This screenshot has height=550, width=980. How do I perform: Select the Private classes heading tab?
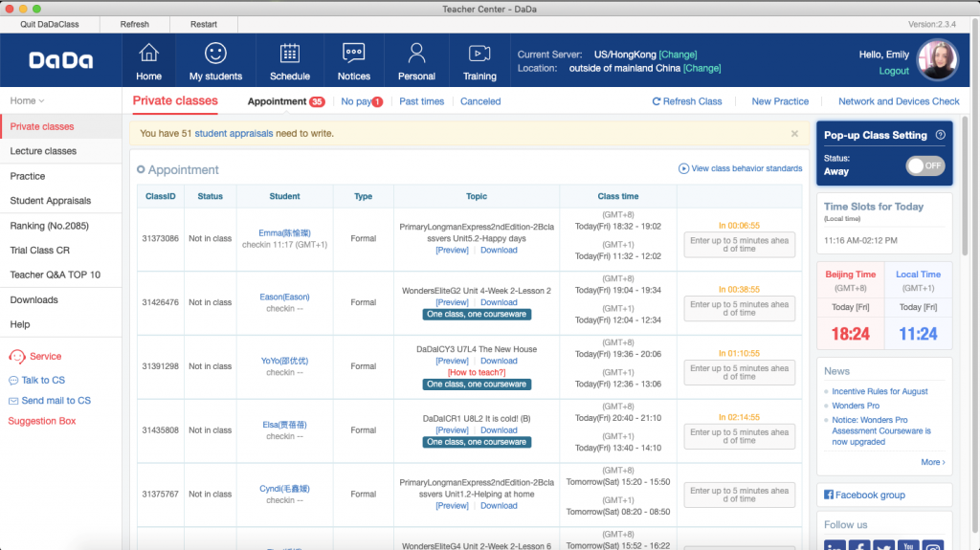175,100
